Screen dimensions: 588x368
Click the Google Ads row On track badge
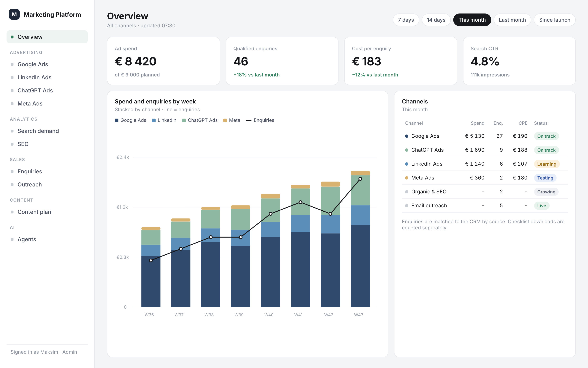pyautogui.click(x=546, y=136)
